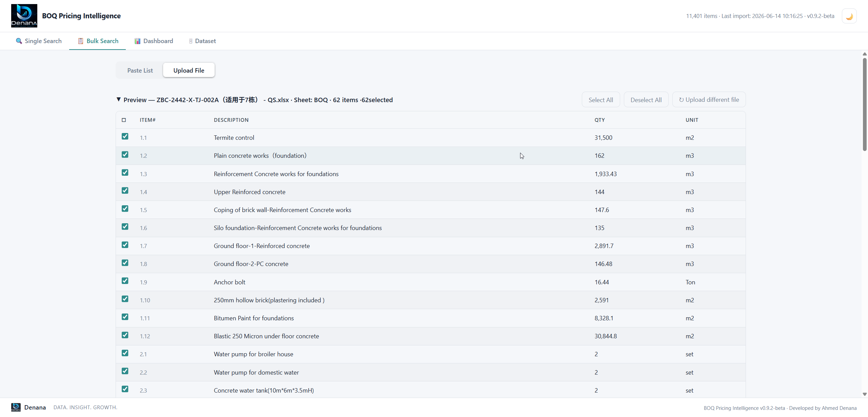
Task: Click quantity value 2,891.7
Action: 604,246
